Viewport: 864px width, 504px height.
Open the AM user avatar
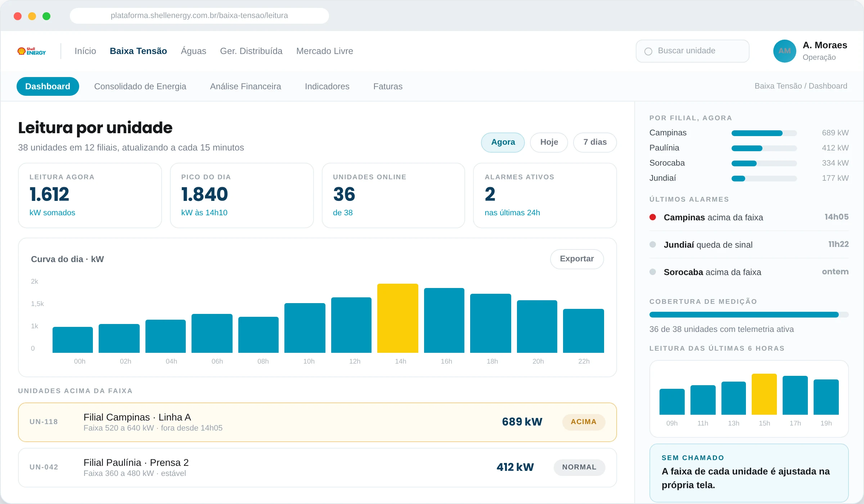(x=784, y=51)
